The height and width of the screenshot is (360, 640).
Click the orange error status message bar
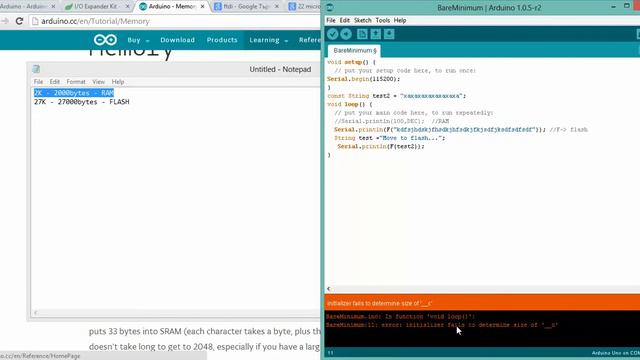[x=482, y=303]
